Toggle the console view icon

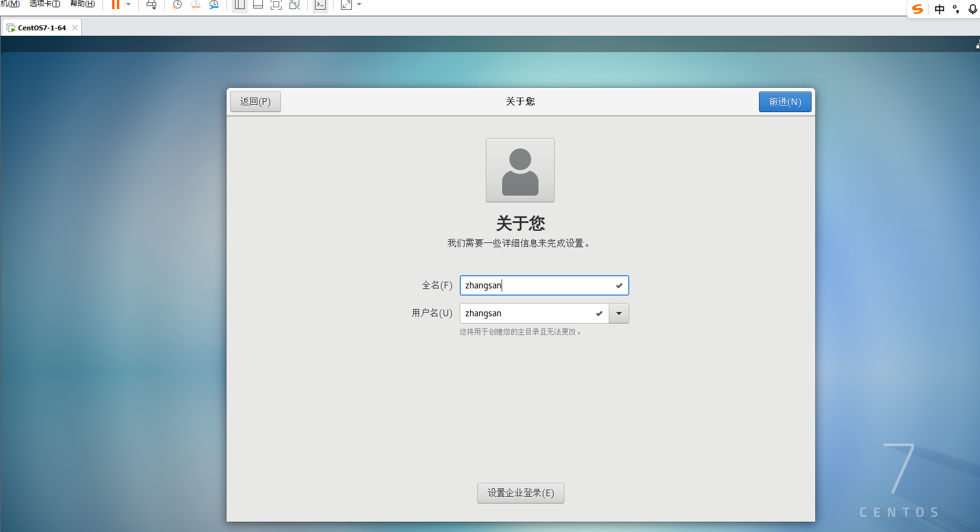pyautogui.click(x=320, y=5)
